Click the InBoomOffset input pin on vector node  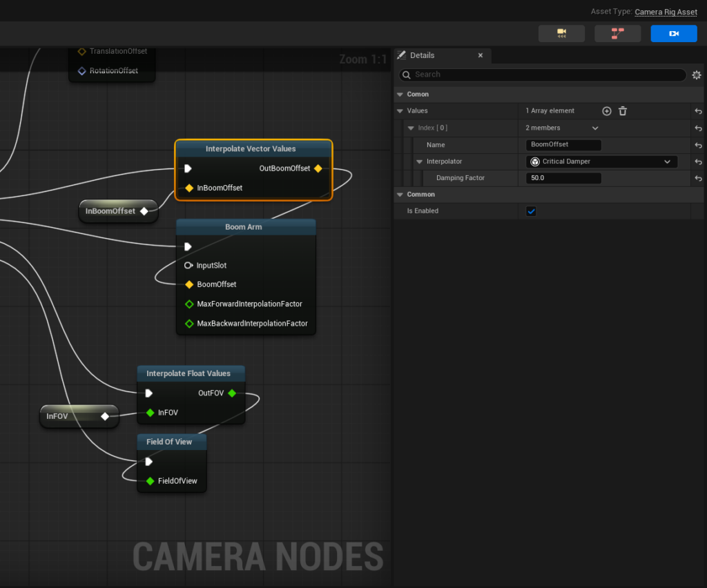click(189, 188)
